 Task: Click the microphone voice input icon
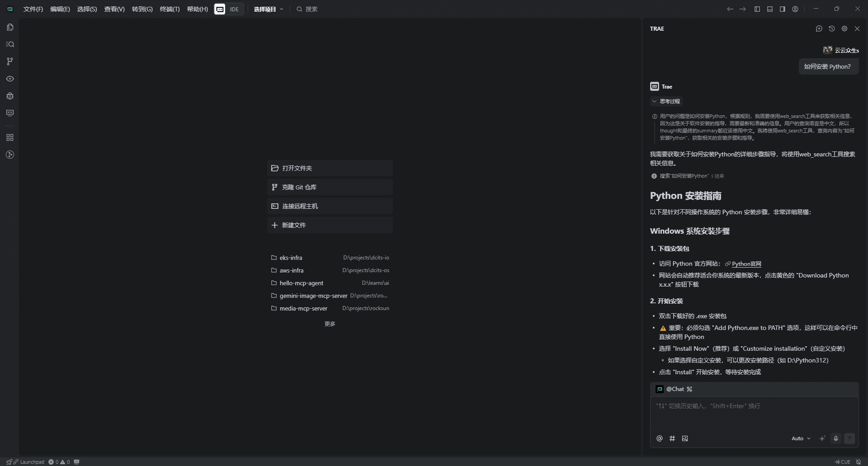(836, 438)
